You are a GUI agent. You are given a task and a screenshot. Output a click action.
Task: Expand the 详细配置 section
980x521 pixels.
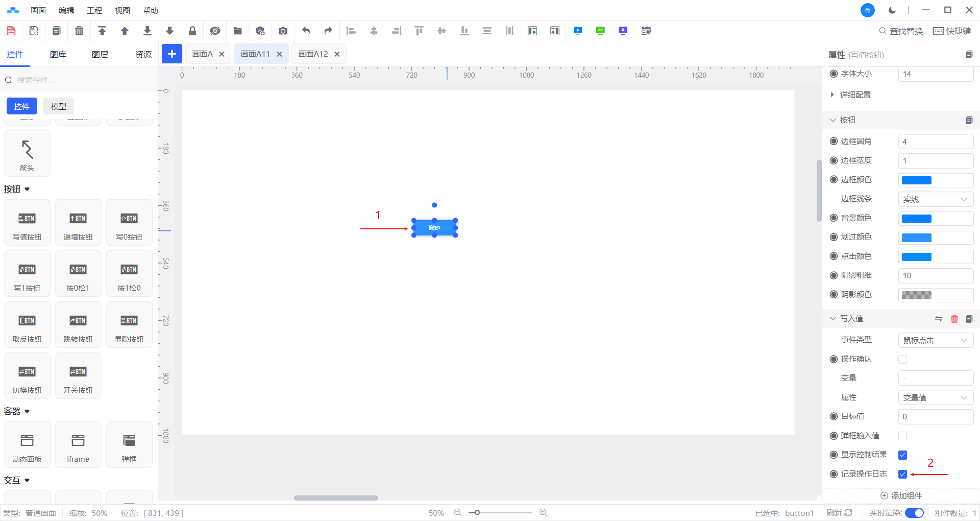pos(855,95)
